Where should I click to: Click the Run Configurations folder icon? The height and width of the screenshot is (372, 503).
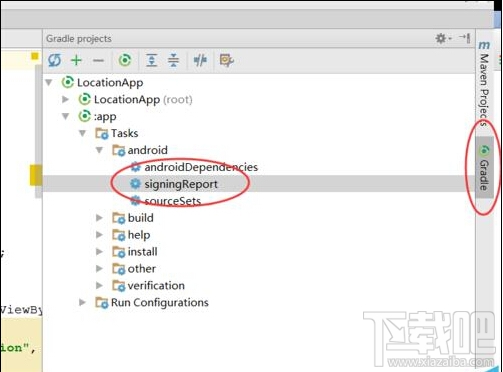pyautogui.click(x=102, y=303)
